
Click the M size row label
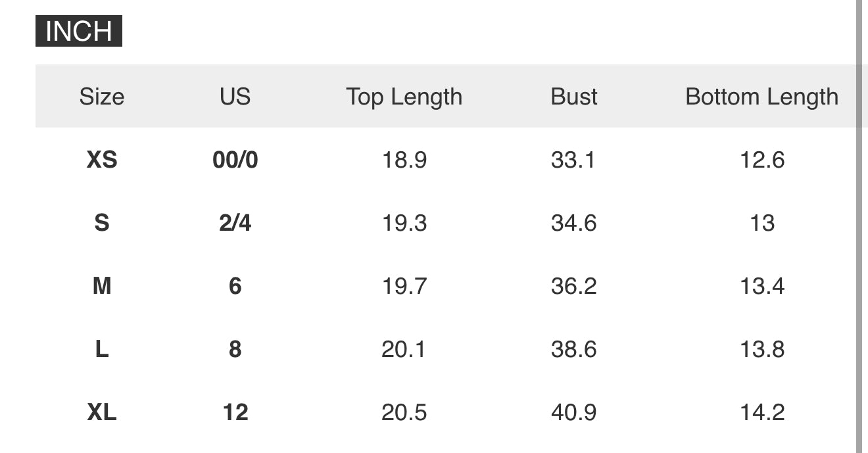tap(102, 286)
